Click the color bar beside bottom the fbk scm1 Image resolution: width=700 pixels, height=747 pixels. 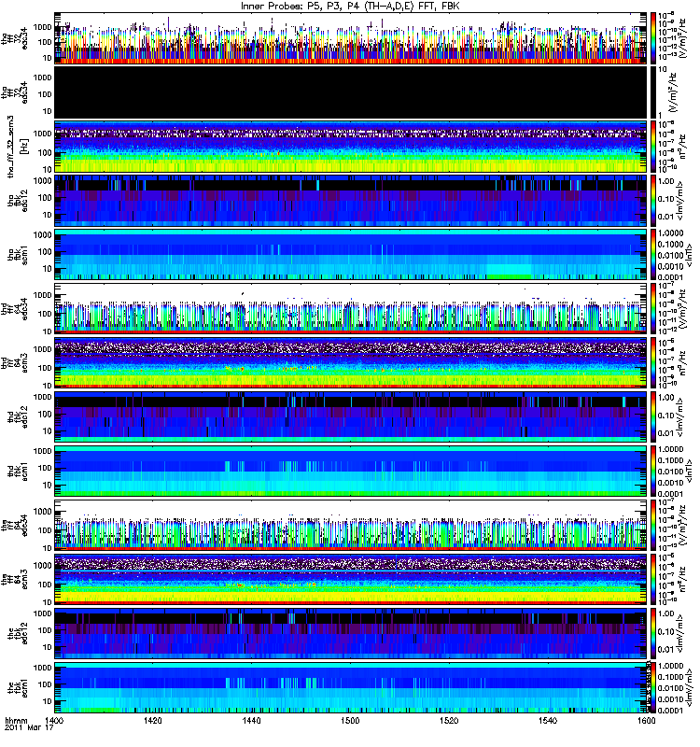coord(653,687)
